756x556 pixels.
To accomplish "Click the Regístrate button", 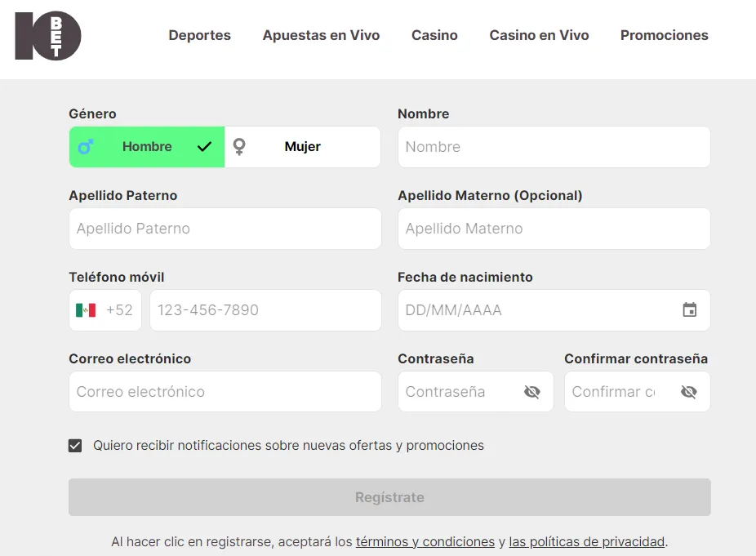I will pyautogui.click(x=389, y=496).
